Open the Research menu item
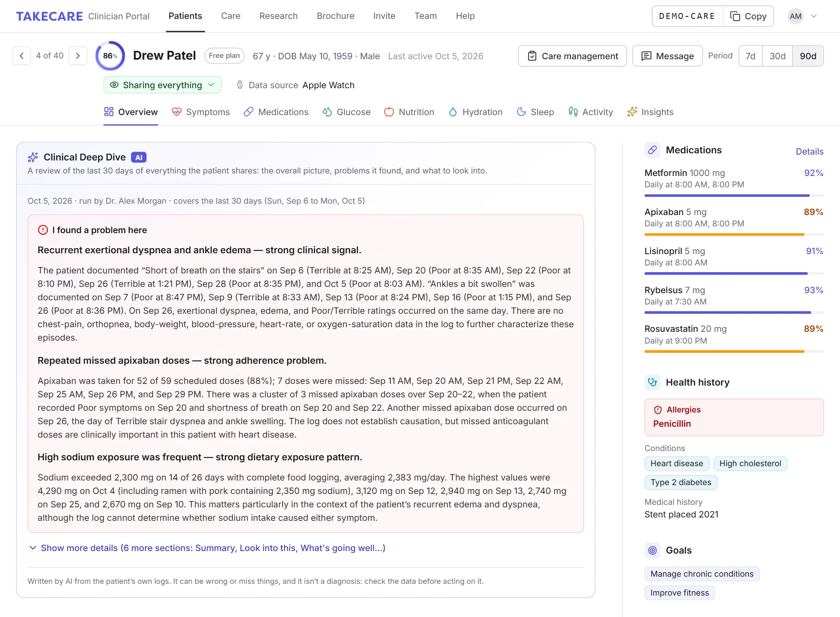 click(278, 16)
